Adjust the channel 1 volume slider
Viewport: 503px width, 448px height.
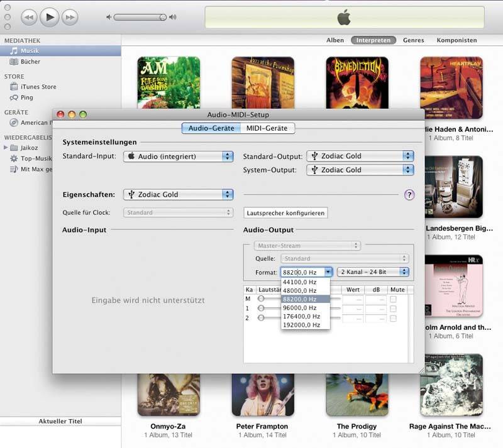point(261,308)
